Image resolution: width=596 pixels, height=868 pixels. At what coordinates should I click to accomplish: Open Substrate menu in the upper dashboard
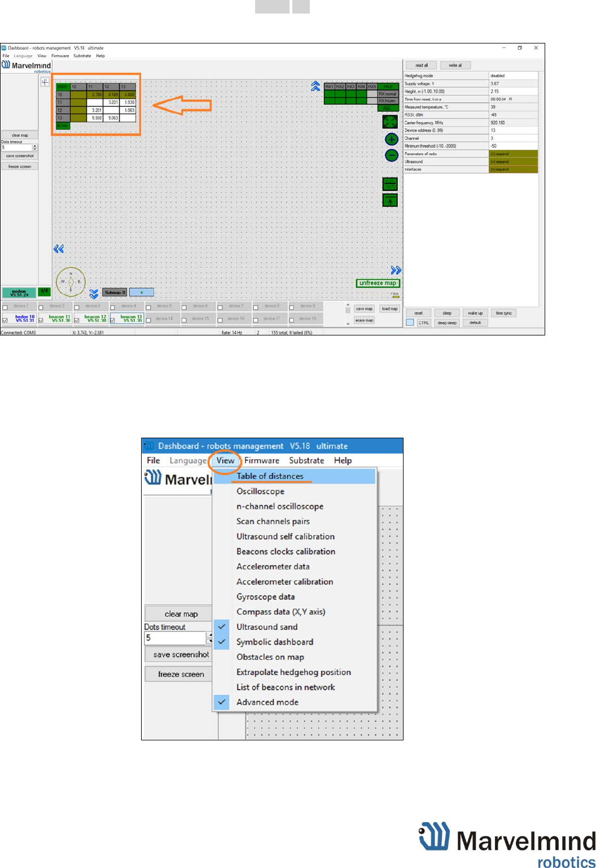click(x=82, y=56)
